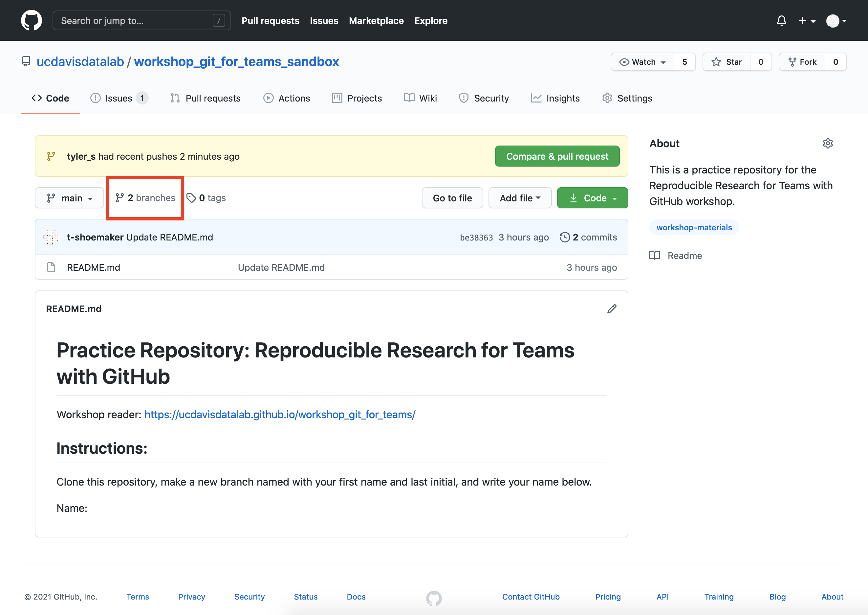Viewport: 868px width, 615px height.
Task: Switch to the Wiki tab
Action: [421, 98]
